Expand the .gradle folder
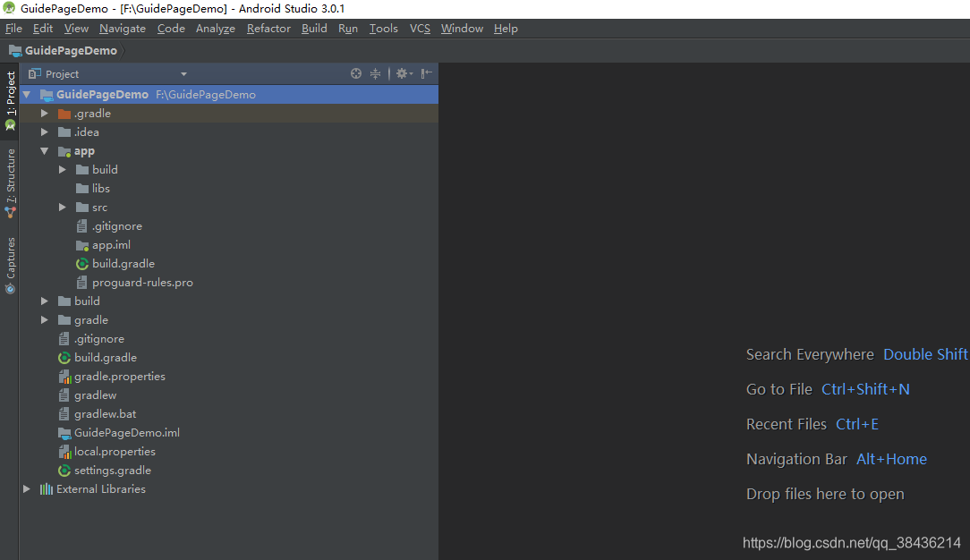970x560 pixels. pos(45,114)
